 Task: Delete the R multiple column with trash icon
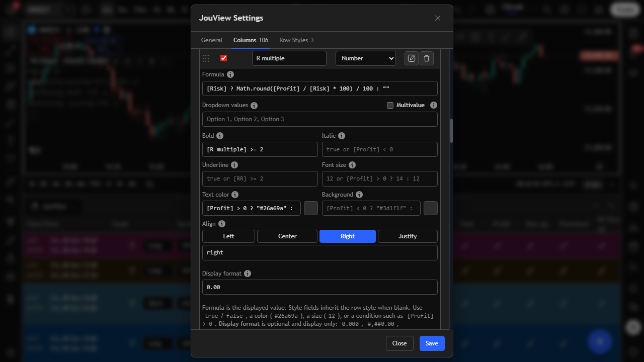(x=427, y=58)
